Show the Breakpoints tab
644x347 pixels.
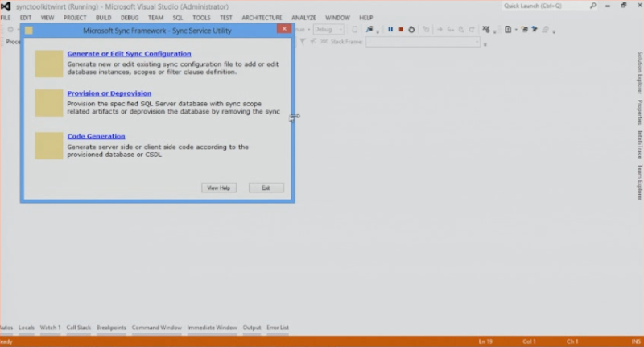click(111, 328)
